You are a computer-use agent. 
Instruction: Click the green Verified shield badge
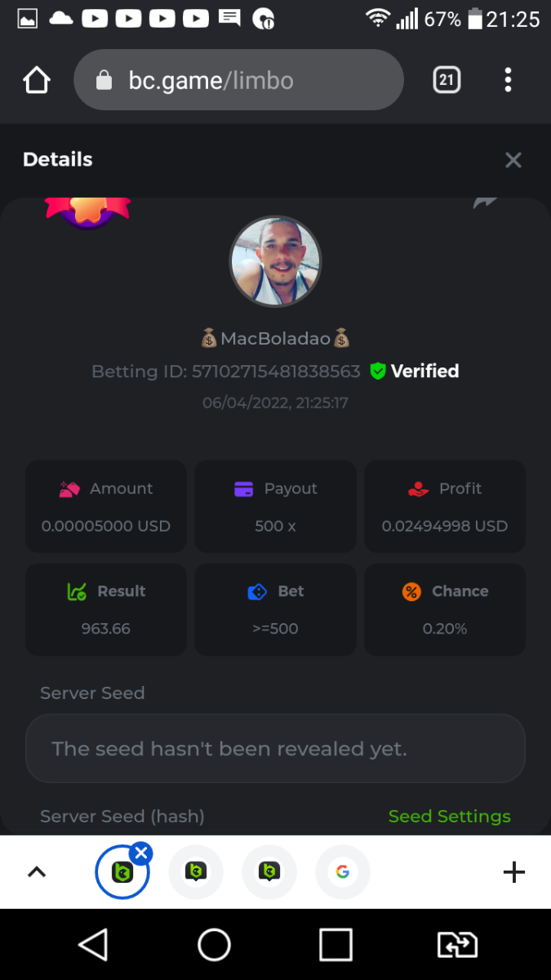(x=377, y=372)
